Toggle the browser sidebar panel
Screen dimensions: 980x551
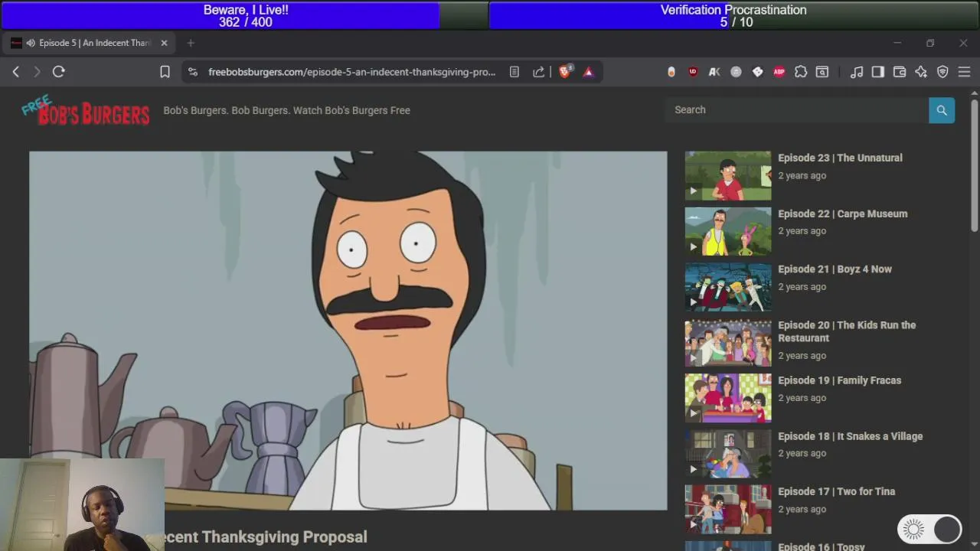click(878, 72)
